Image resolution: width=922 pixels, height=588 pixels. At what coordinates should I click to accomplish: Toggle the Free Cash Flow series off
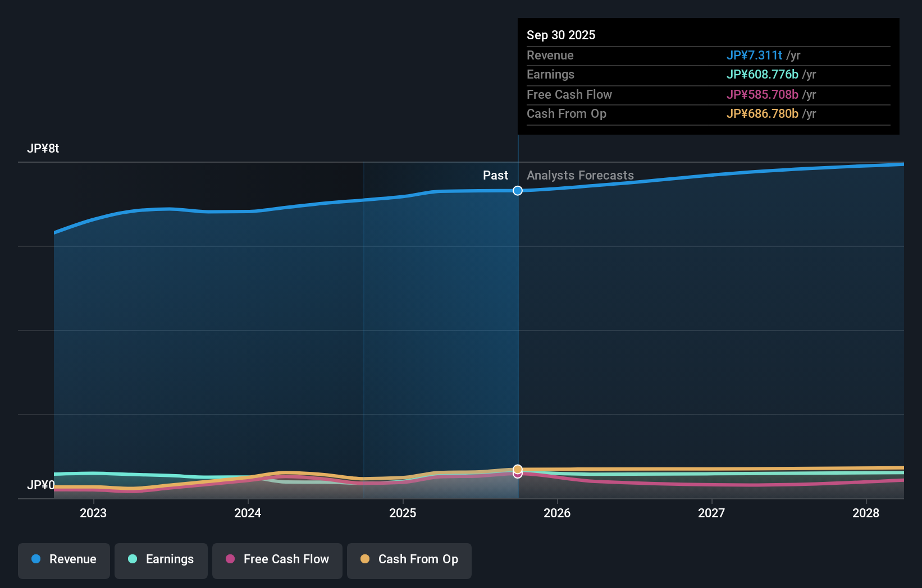[277, 560]
